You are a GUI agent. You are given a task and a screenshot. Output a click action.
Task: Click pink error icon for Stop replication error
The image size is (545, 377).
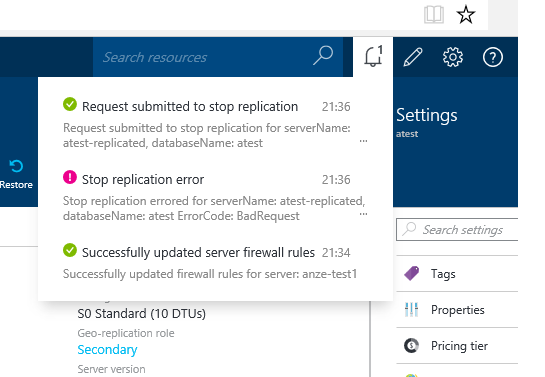click(70, 177)
